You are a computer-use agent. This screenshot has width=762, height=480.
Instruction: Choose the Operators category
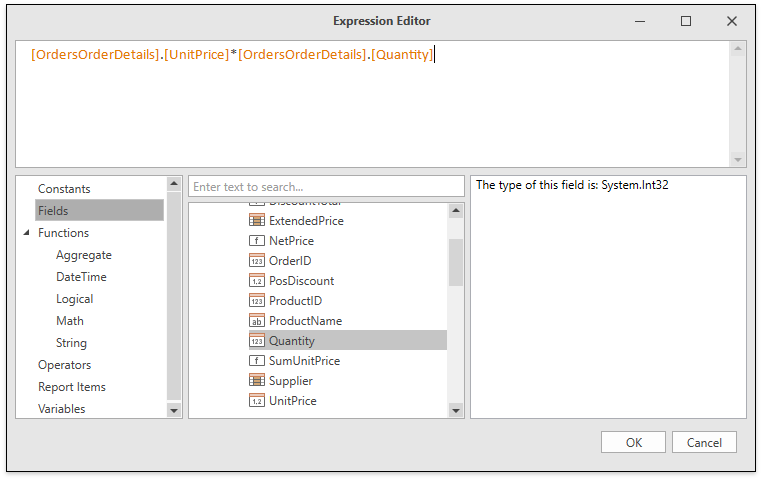[x=64, y=365]
